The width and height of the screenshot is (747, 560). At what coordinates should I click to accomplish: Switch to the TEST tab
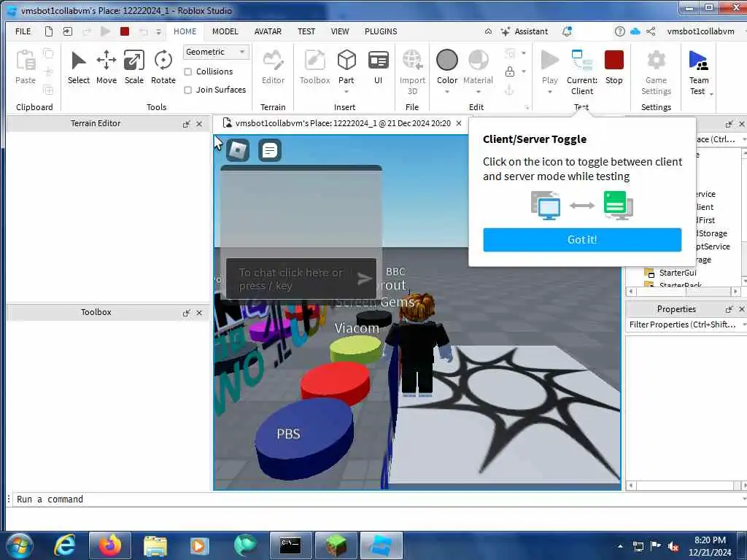tap(306, 31)
